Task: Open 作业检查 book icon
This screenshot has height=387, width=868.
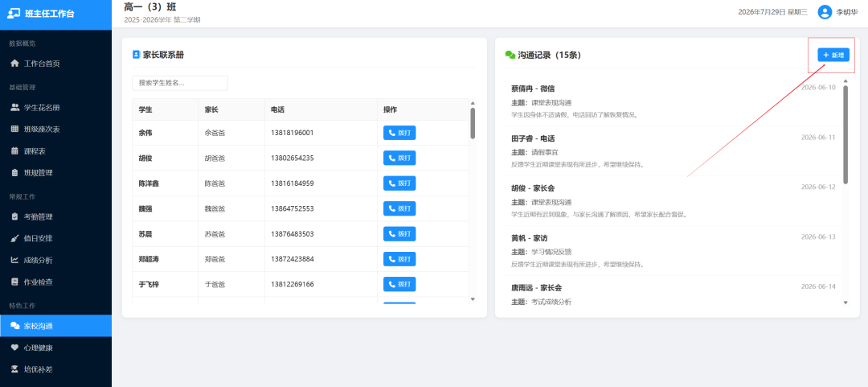Action: click(15, 282)
